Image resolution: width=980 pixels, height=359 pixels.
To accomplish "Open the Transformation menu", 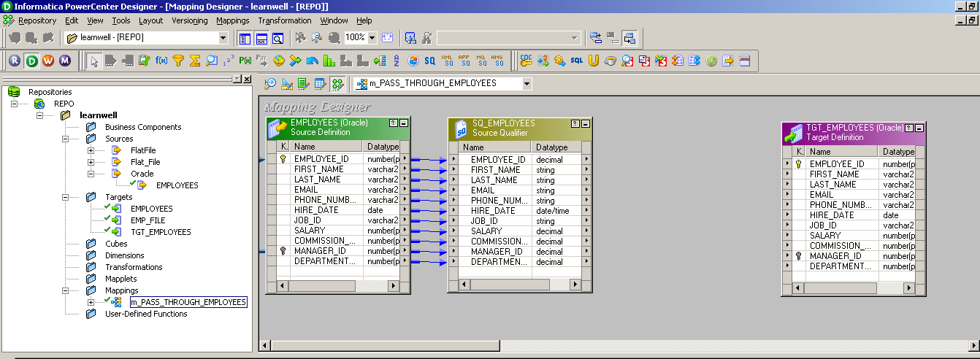I will pyautogui.click(x=284, y=20).
